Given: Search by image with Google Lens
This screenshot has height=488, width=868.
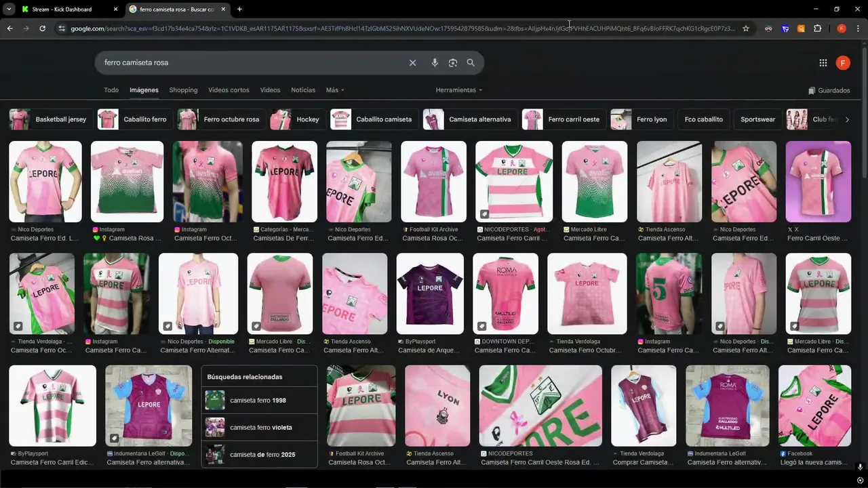Looking at the screenshot, I should [x=453, y=62].
